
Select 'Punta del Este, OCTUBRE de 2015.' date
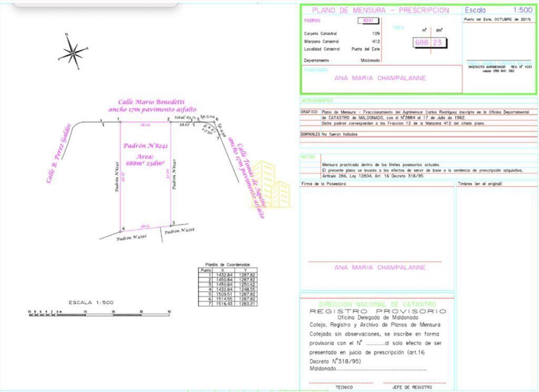498,19
